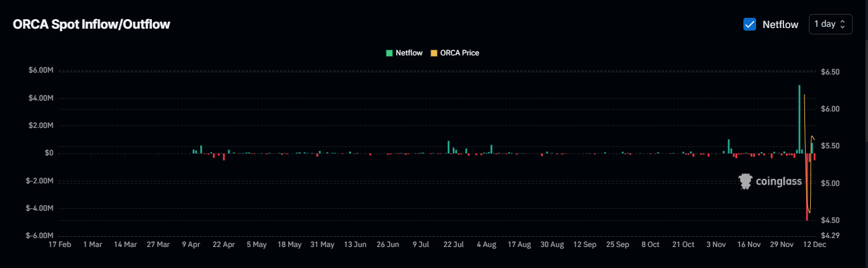Click the ORCA Spot Inflow/Outflow title

pyautogui.click(x=92, y=24)
